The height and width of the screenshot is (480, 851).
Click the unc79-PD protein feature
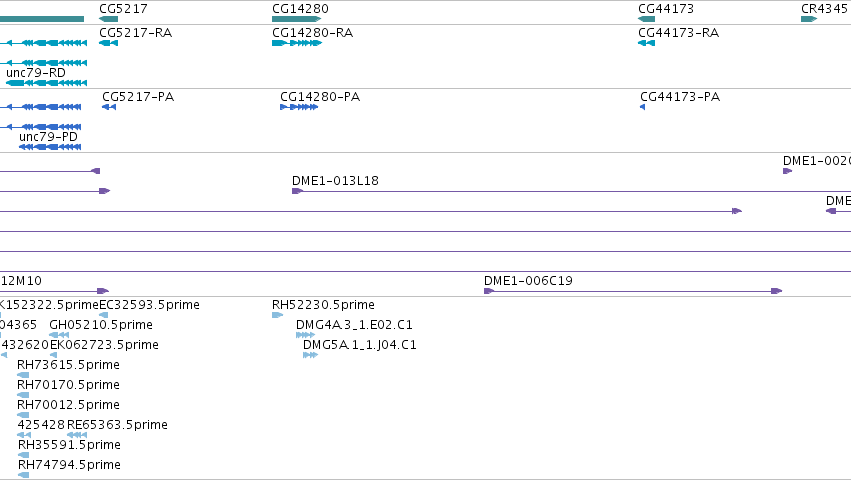[x=50, y=147]
